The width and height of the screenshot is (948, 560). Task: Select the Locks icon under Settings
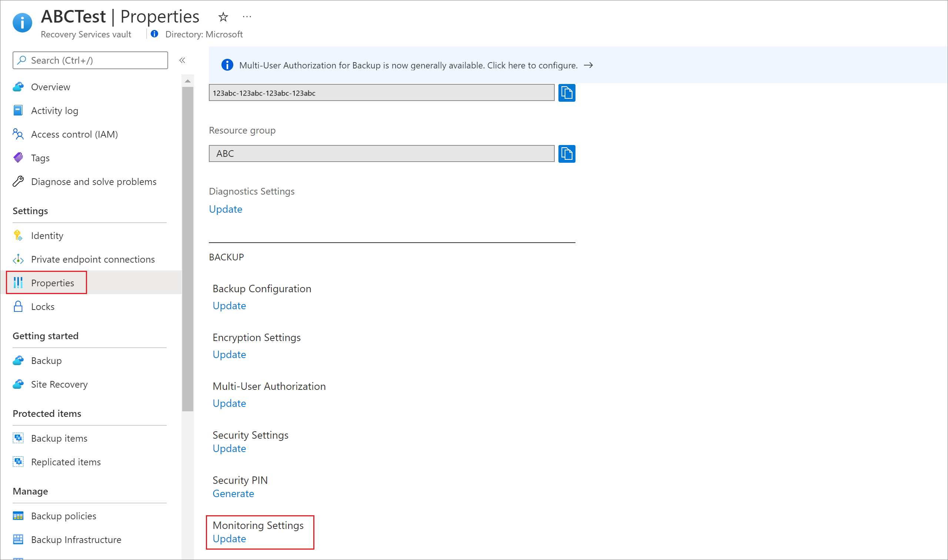tap(18, 306)
